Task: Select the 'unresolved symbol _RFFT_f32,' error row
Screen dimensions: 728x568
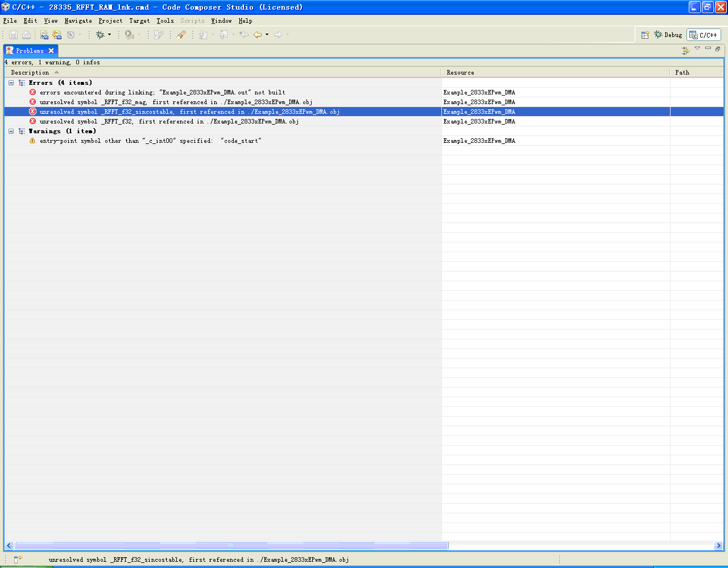Action: coord(364,121)
